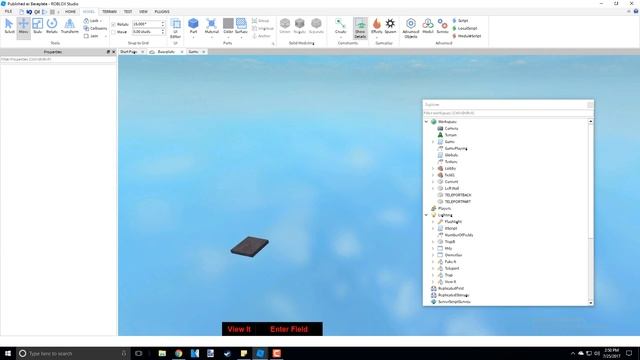Insert a new Script
This screenshot has height=360, width=640.
pyautogui.click(x=460, y=20)
